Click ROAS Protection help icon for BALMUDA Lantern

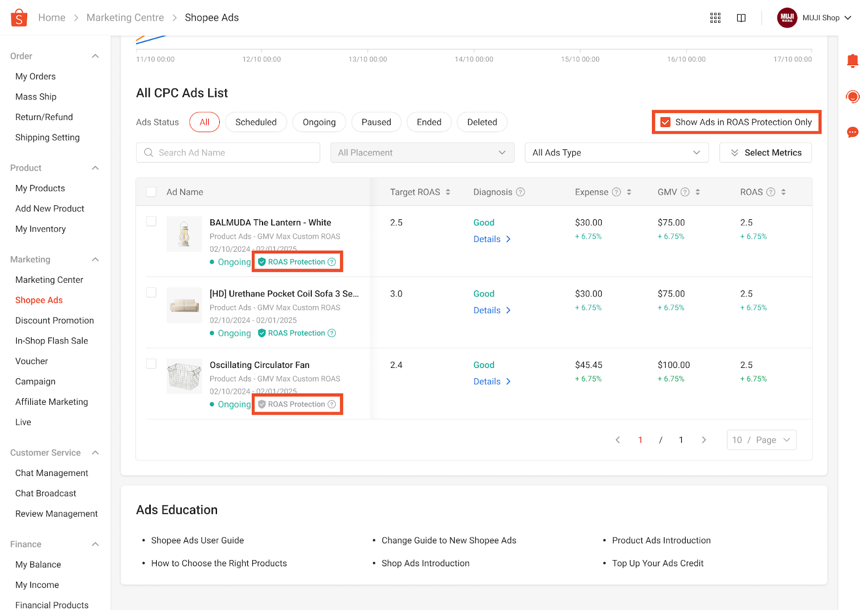pyautogui.click(x=332, y=262)
